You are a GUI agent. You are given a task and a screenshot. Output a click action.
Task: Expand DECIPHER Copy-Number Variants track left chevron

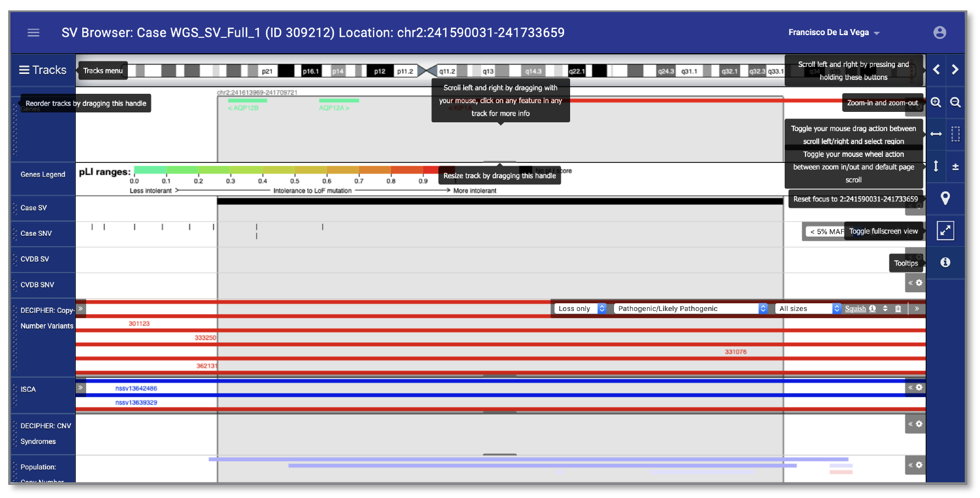tap(81, 309)
